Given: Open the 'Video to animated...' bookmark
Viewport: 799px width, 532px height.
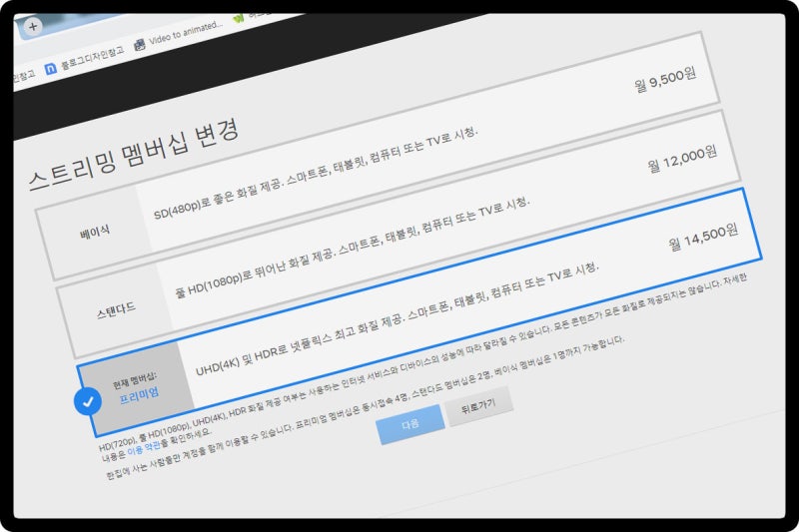Looking at the screenshot, I should pyautogui.click(x=179, y=35).
